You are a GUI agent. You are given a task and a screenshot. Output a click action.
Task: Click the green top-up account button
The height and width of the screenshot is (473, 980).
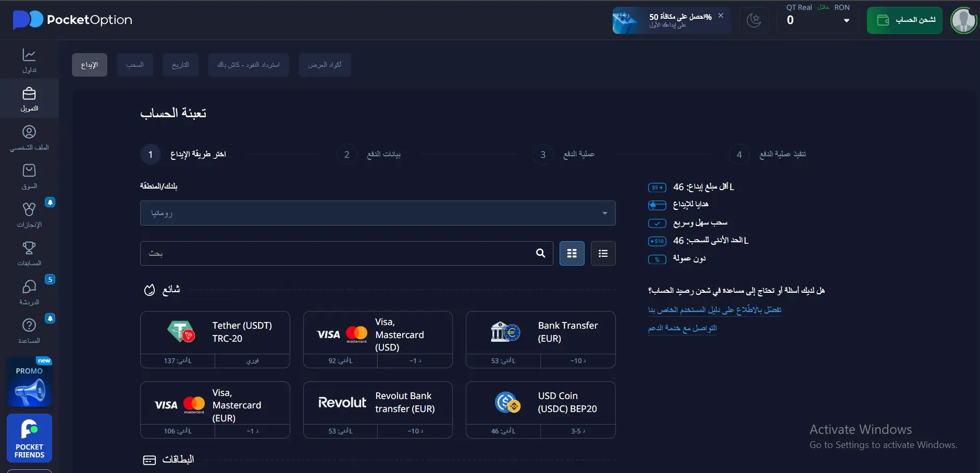point(904,20)
